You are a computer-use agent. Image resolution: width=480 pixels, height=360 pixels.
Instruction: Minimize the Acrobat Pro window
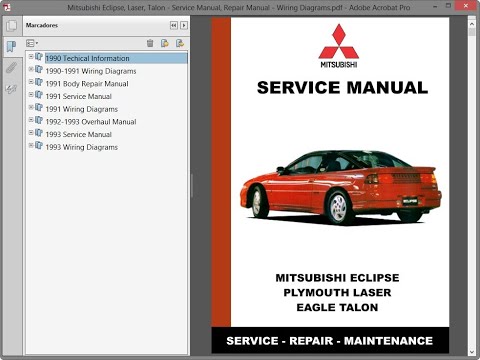[x=435, y=6]
